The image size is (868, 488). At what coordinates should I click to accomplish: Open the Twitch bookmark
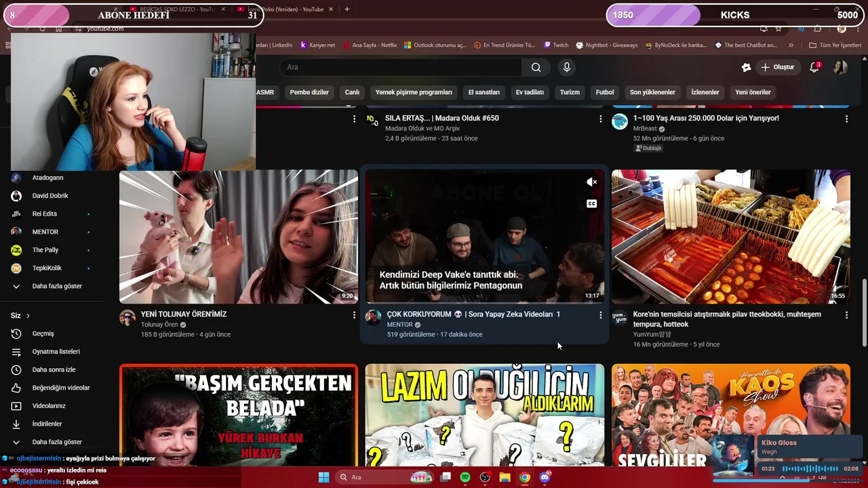click(556, 45)
